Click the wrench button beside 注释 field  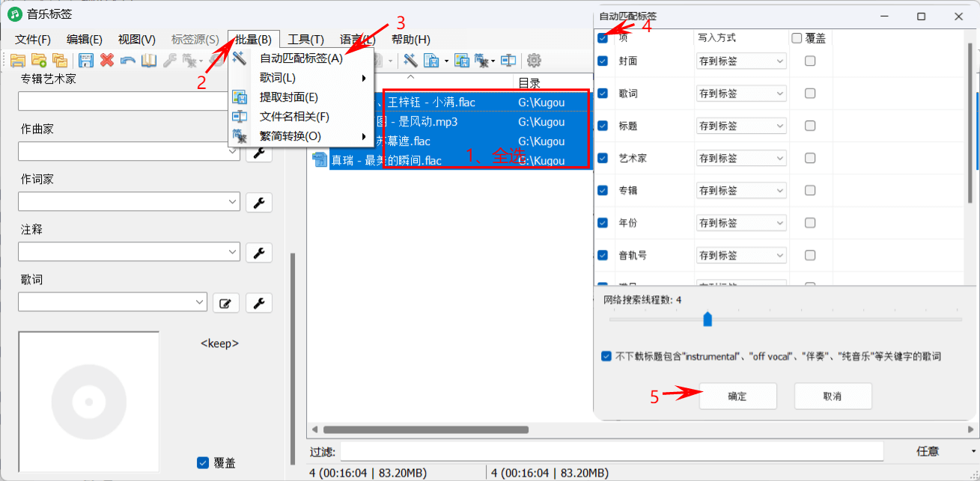coord(259,252)
